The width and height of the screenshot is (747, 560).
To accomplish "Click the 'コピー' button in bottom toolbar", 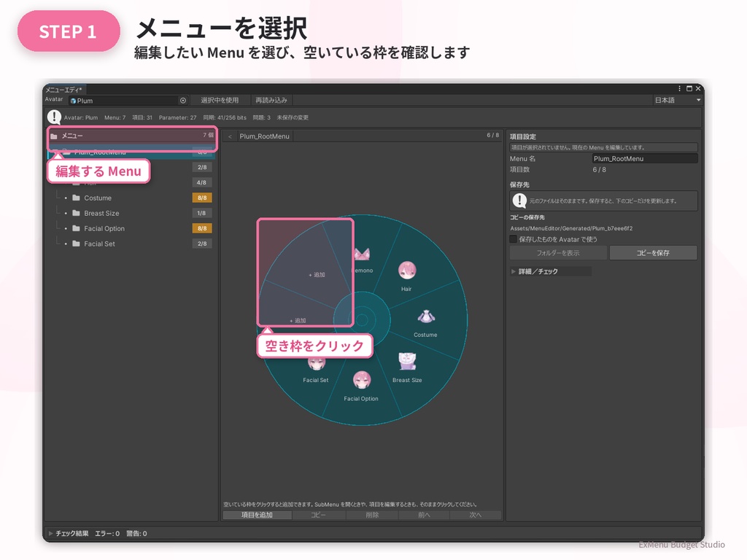I will [318, 515].
